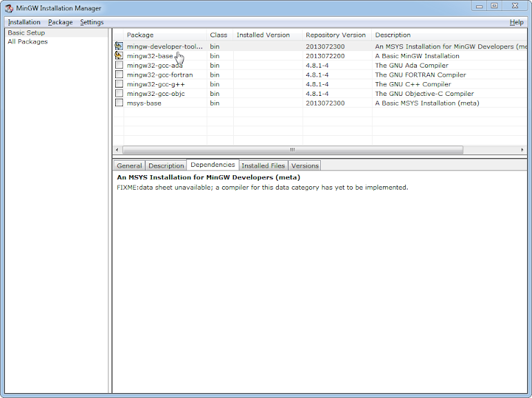Mark the mingw32-gcc-ada checkbox

[119, 65]
